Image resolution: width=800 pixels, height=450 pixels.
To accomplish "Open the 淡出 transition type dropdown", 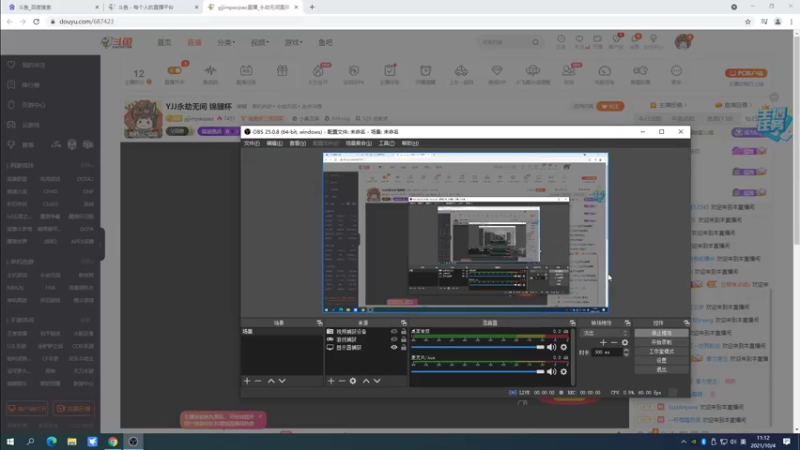I will coord(605,333).
